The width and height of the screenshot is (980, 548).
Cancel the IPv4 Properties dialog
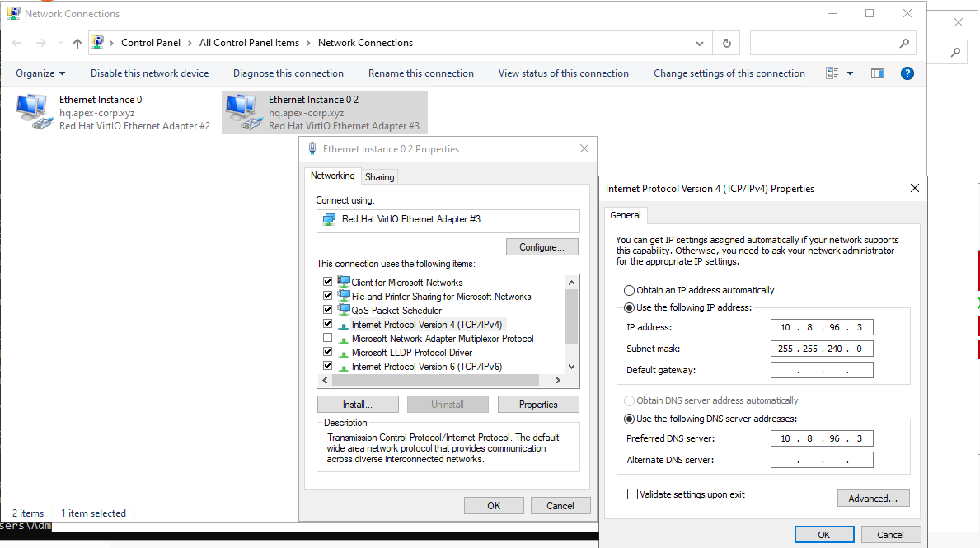pos(890,534)
